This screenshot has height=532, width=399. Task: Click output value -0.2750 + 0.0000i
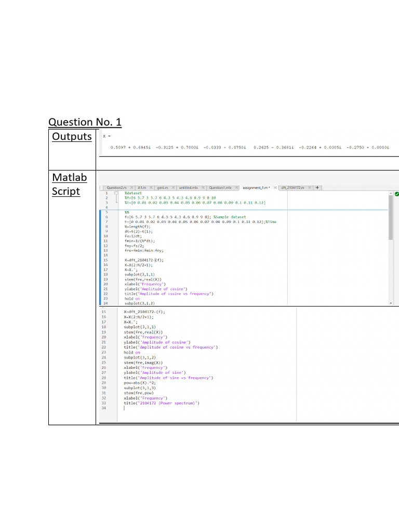coord(368,148)
